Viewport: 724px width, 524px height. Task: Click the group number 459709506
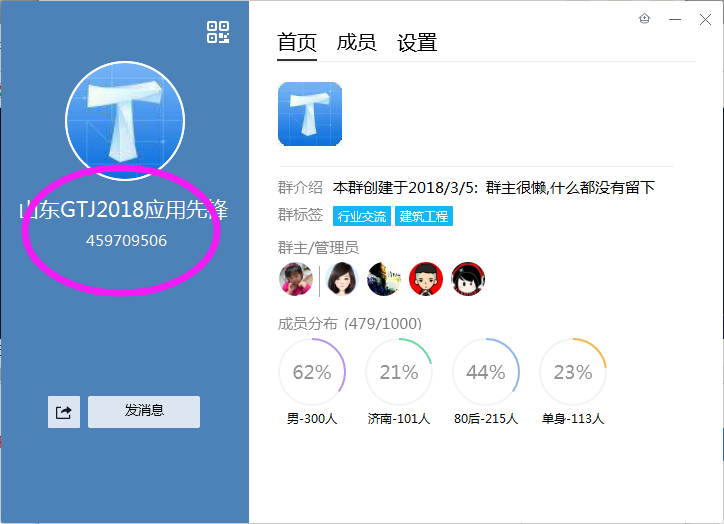[127, 241]
